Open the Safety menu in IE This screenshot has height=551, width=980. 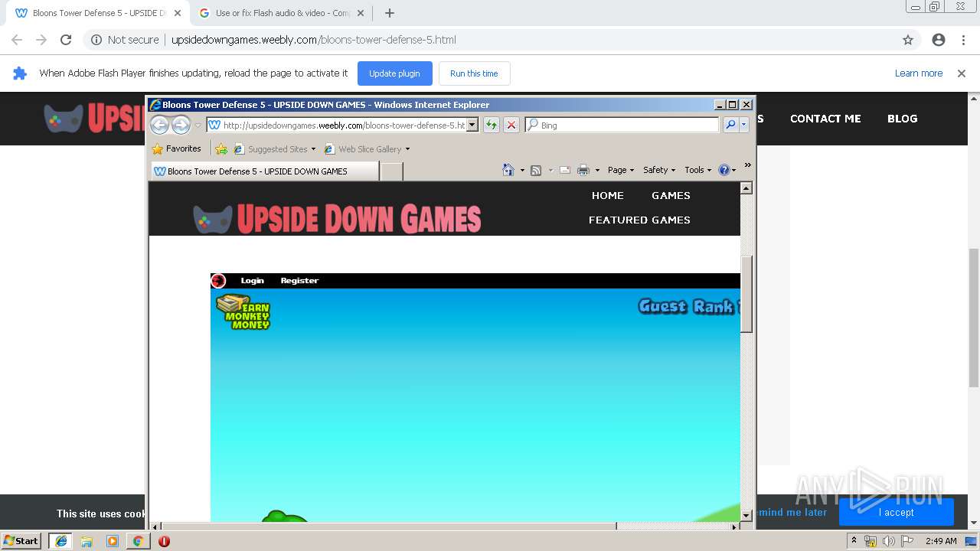658,170
